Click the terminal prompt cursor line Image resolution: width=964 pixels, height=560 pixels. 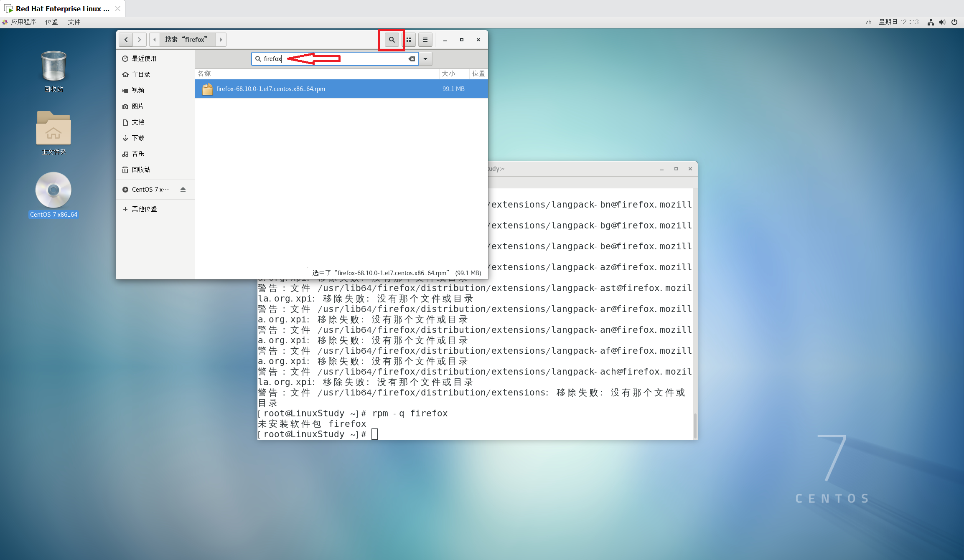(318, 434)
